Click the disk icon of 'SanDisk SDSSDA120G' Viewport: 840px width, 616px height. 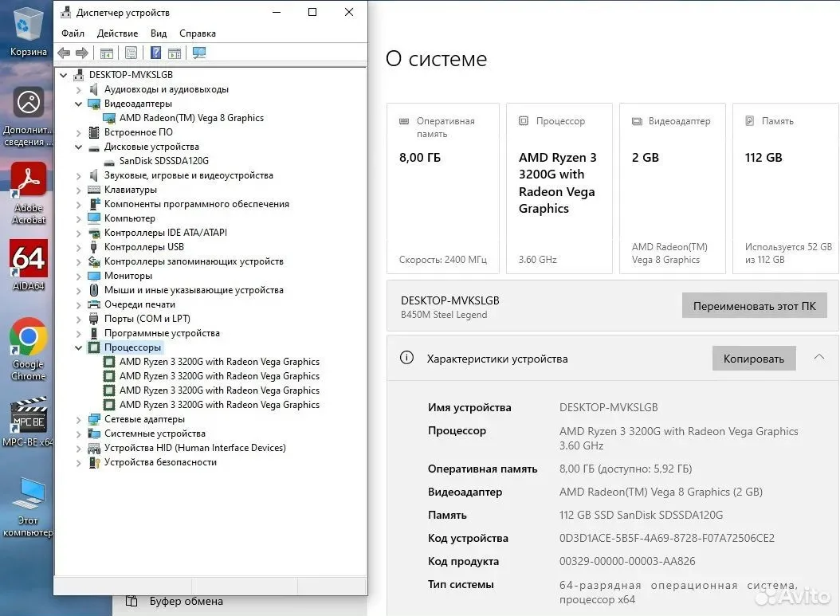point(108,161)
